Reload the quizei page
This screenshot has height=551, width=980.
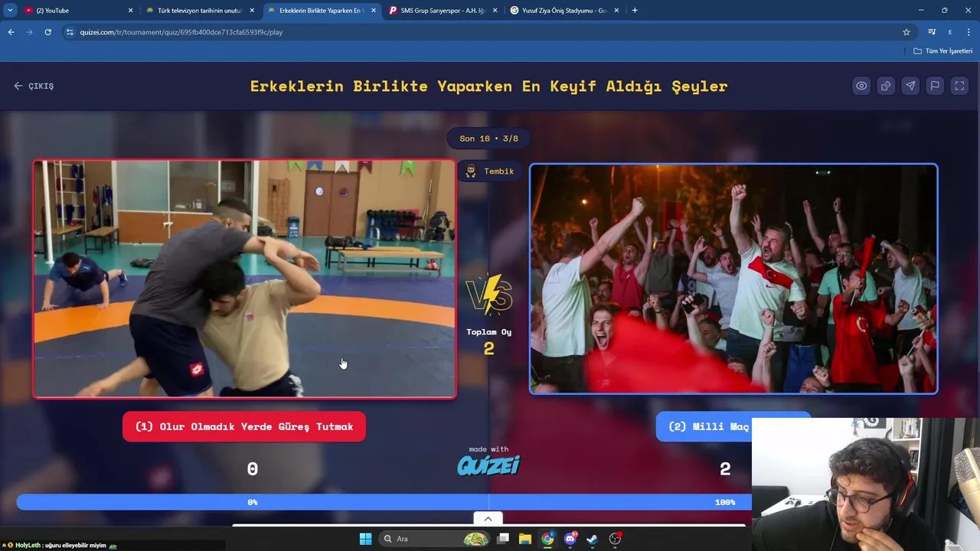[47, 32]
